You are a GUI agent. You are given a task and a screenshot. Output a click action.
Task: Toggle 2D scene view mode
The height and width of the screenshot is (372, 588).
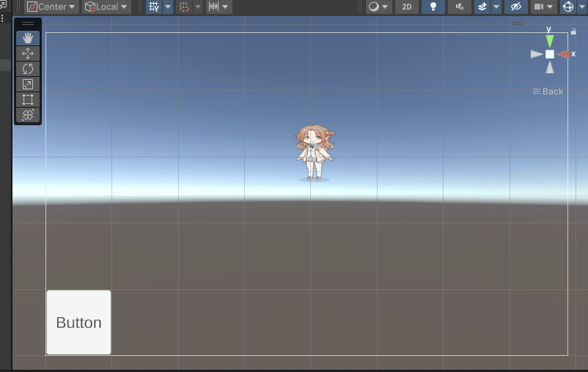[x=407, y=7]
